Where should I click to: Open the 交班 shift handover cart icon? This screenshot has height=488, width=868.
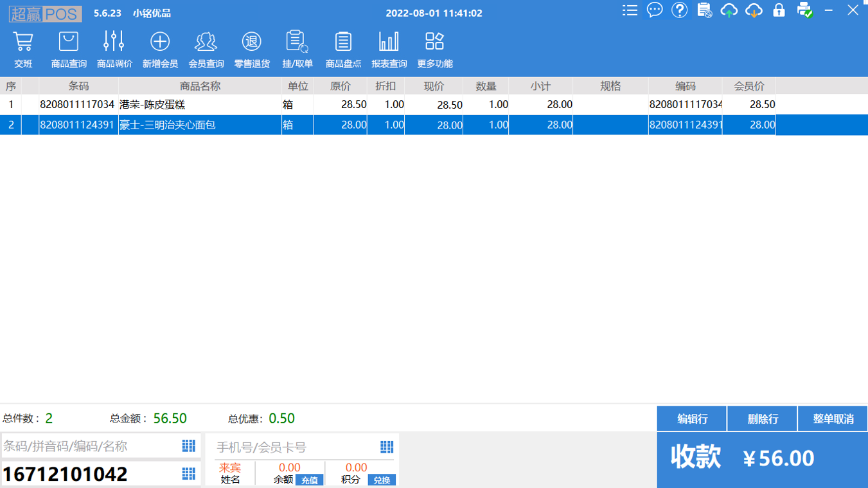pyautogui.click(x=23, y=50)
